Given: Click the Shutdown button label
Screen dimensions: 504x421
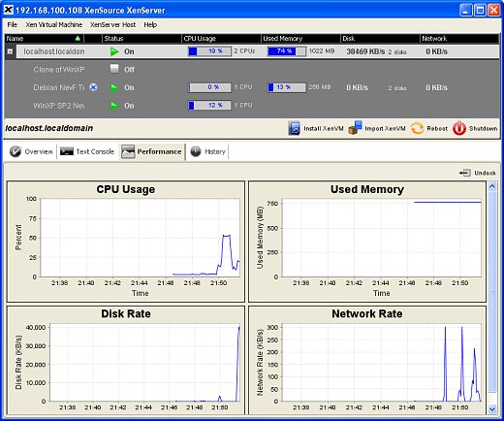Looking at the screenshot, I should pos(483,128).
